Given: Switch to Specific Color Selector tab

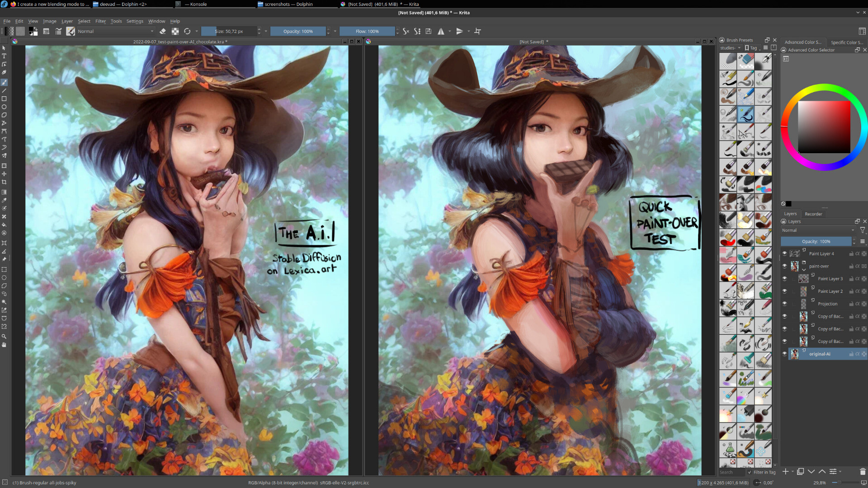Looking at the screenshot, I should [x=847, y=42].
